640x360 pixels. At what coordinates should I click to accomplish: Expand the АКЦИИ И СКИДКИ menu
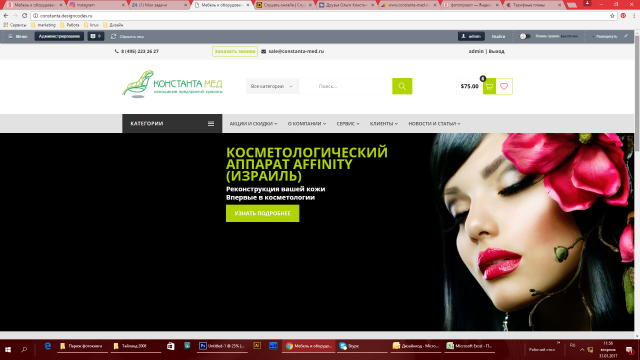click(x=253, y=124)
